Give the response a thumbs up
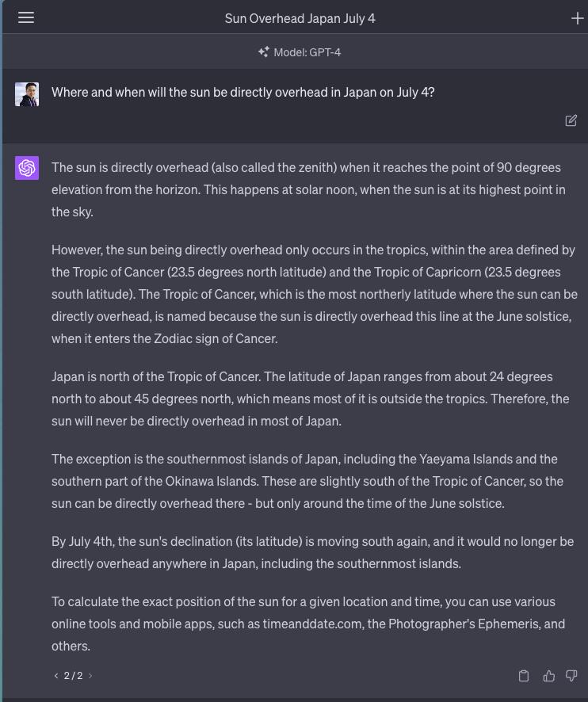Screen dimensions: 588x702 click(x=548, y=676)
